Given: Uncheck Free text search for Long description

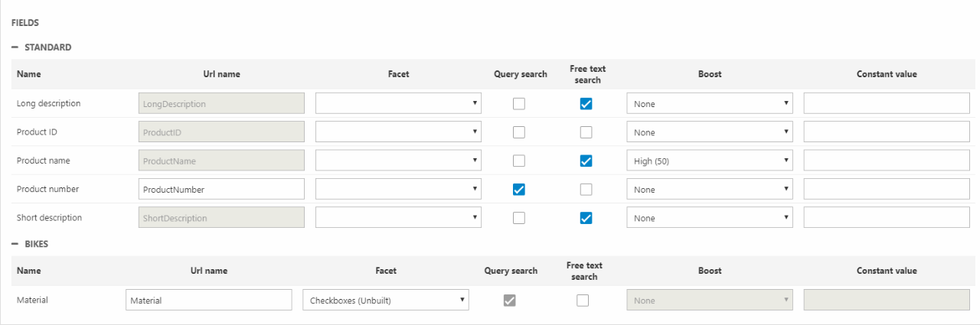Looking at the screenshot, I should (586, 104).
